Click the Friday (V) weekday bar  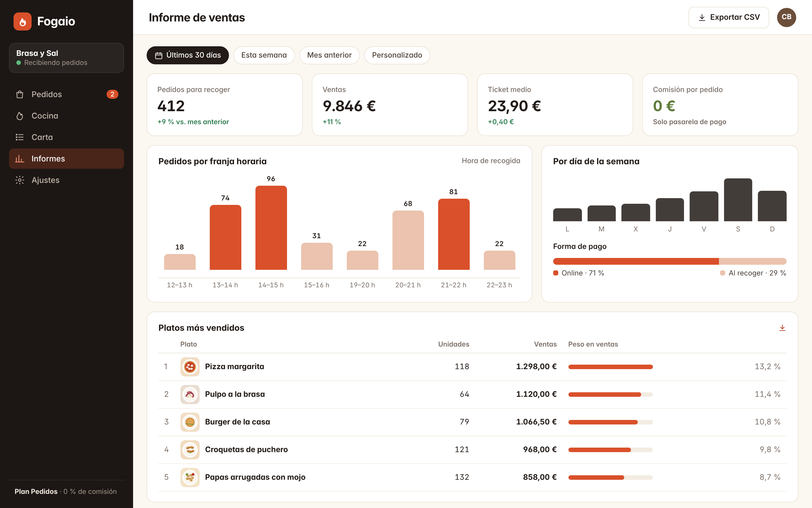(704, 206)
